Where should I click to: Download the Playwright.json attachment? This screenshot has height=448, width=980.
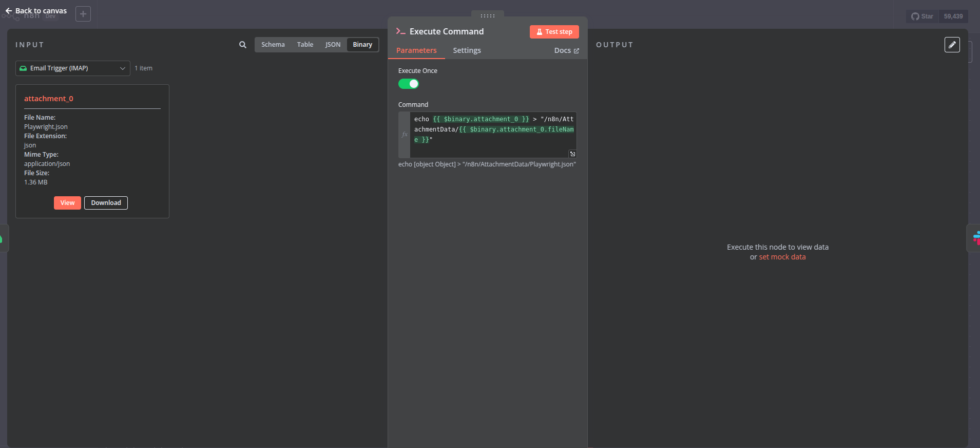click(106, 203)
